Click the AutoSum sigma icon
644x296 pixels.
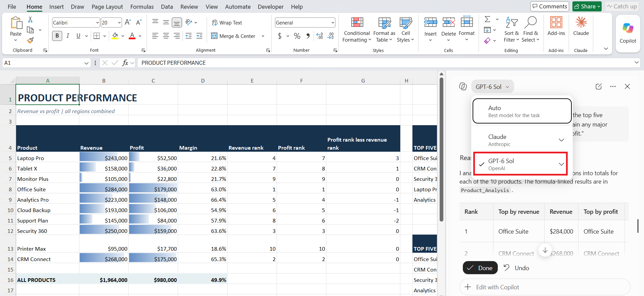click(x=487, y=19)
